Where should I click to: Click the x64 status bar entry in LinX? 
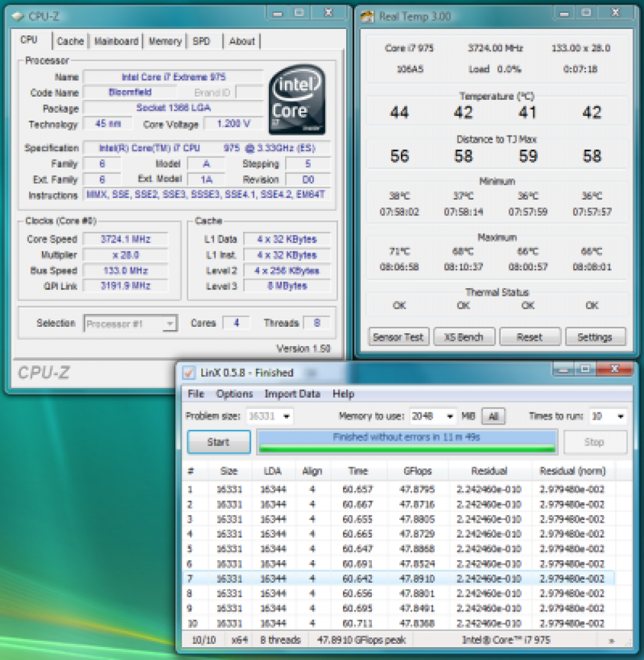(240, 640)
